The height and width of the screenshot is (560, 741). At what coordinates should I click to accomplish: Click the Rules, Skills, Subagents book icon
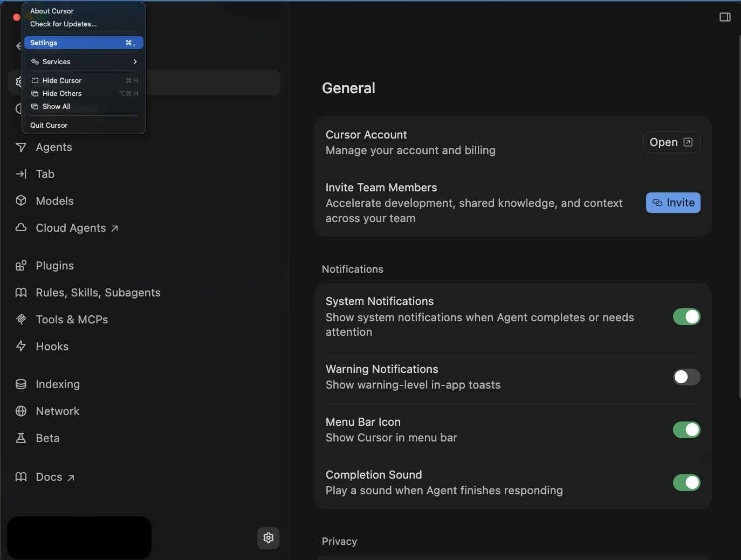pyautogui.click(x=21, y=293)
